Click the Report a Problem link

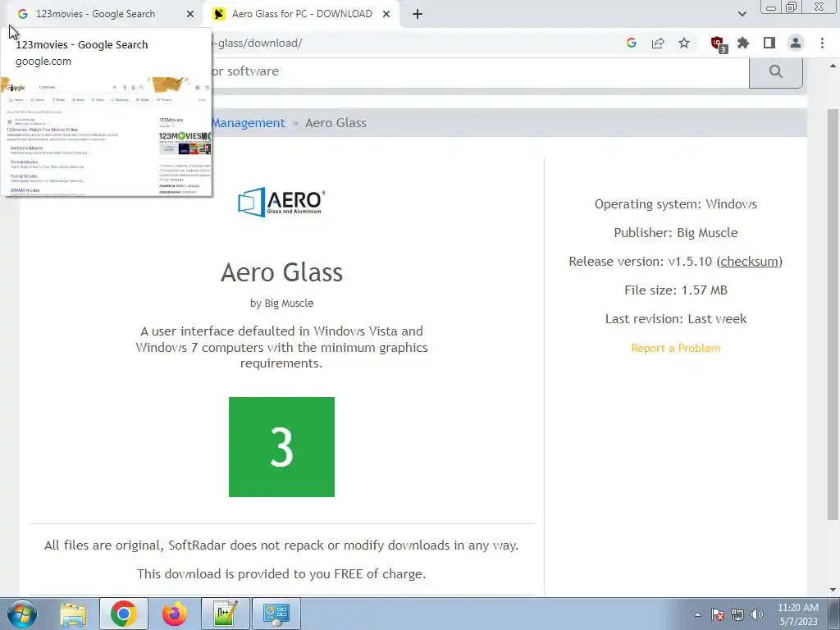tap(676, 348)
